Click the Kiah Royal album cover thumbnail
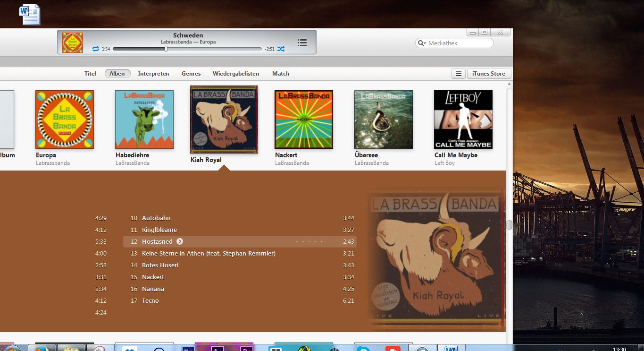The image size is (644, 351). [x=224, y=120]
